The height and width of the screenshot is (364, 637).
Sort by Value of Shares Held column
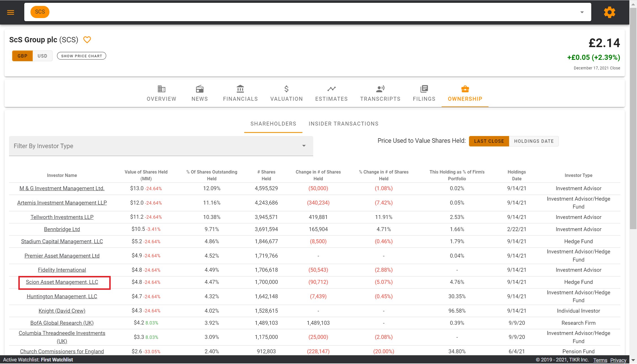point(146,175)
